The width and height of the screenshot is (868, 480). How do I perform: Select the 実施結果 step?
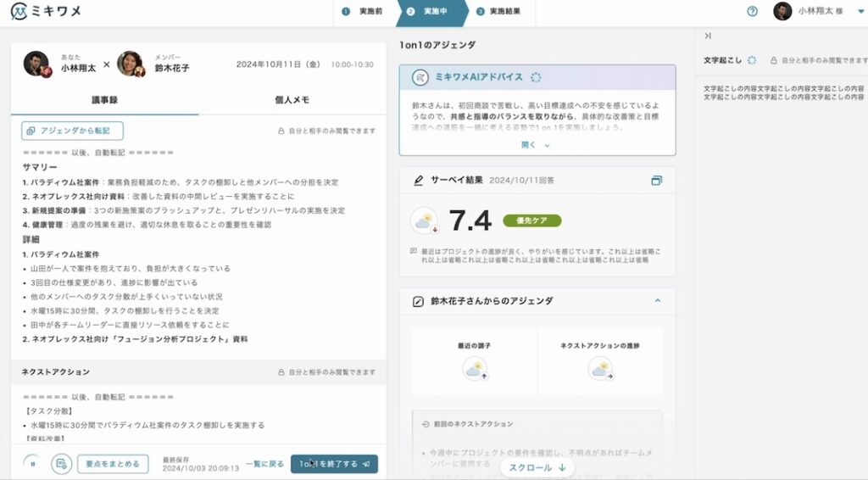point(499,11)
